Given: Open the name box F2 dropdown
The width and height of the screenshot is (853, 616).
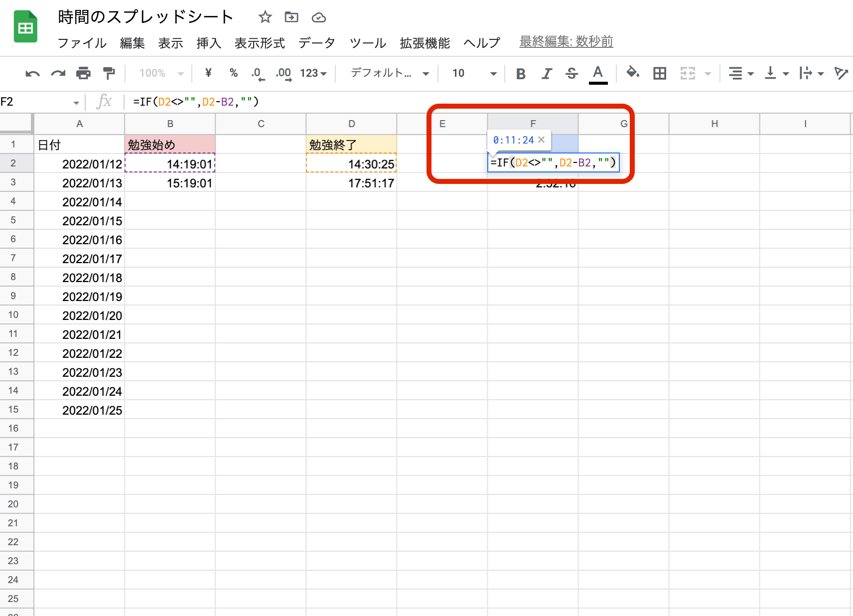Looking at the screenshot, I should pos(76,103).
